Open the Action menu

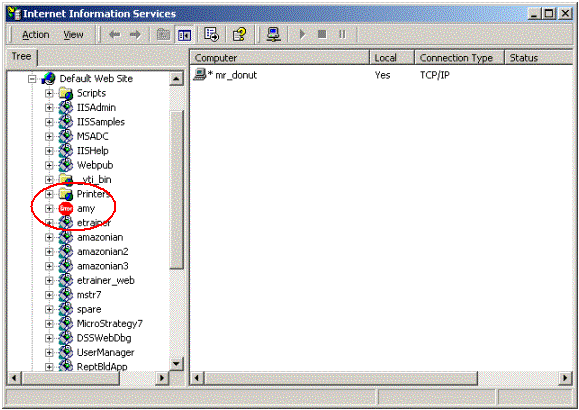(x=35, y=35)
